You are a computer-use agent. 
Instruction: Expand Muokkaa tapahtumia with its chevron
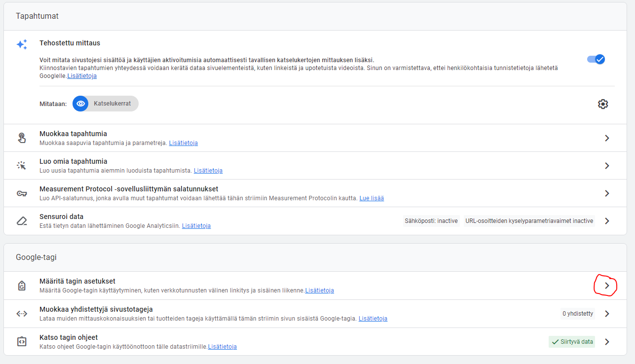coord(607,138)
